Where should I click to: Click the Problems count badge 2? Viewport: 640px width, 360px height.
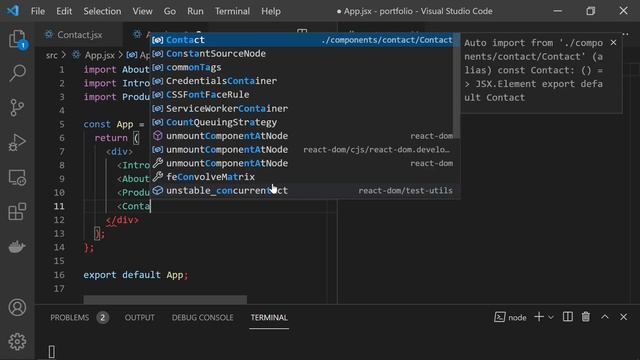tap(103, 318)
